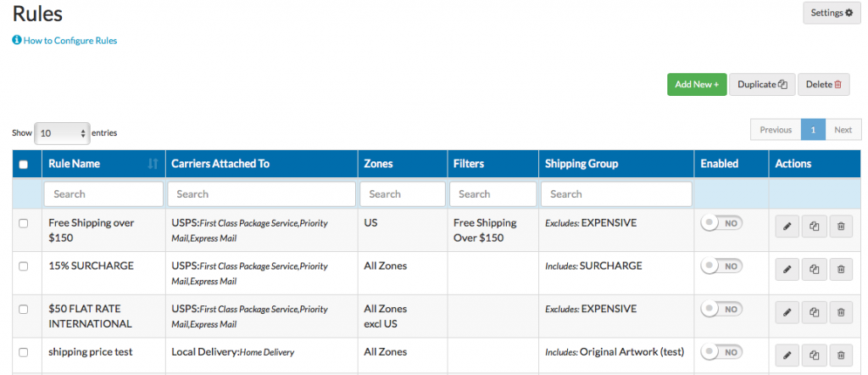Delete the Free Shipping over $150 rule
This screenshot has height=375, width=868.
(x=840, y=227)
